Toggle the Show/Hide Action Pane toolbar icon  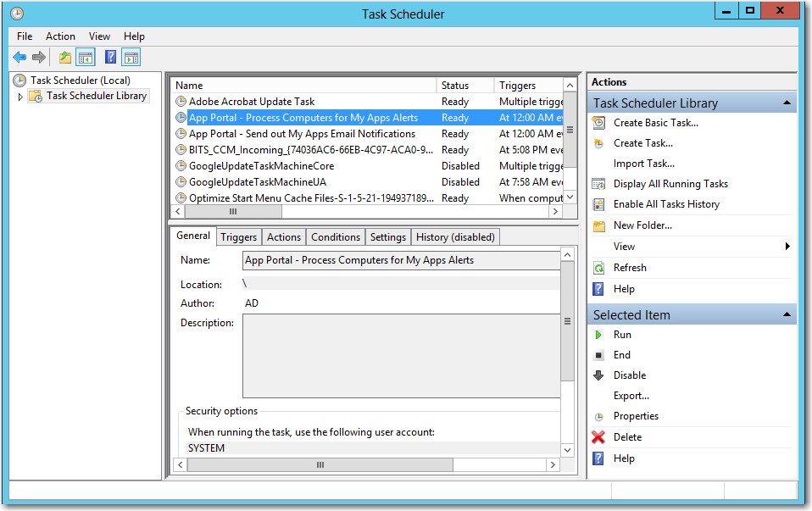click(131, 57)
